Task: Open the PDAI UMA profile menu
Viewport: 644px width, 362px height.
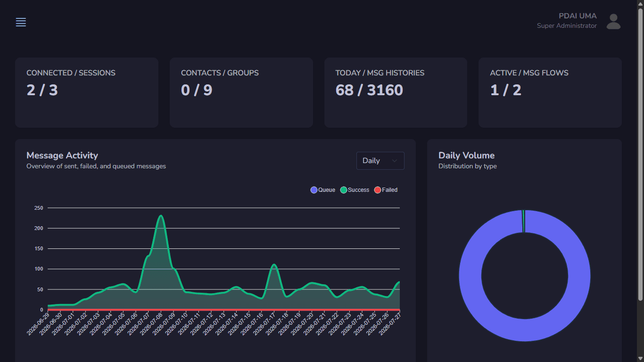Action: pyautogui.click(x=578, y=16)
